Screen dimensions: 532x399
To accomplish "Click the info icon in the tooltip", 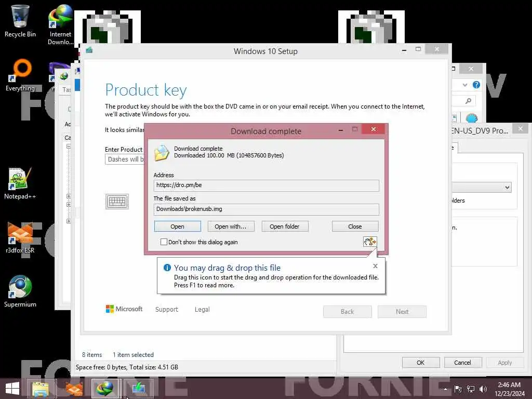I will point(167,268).
